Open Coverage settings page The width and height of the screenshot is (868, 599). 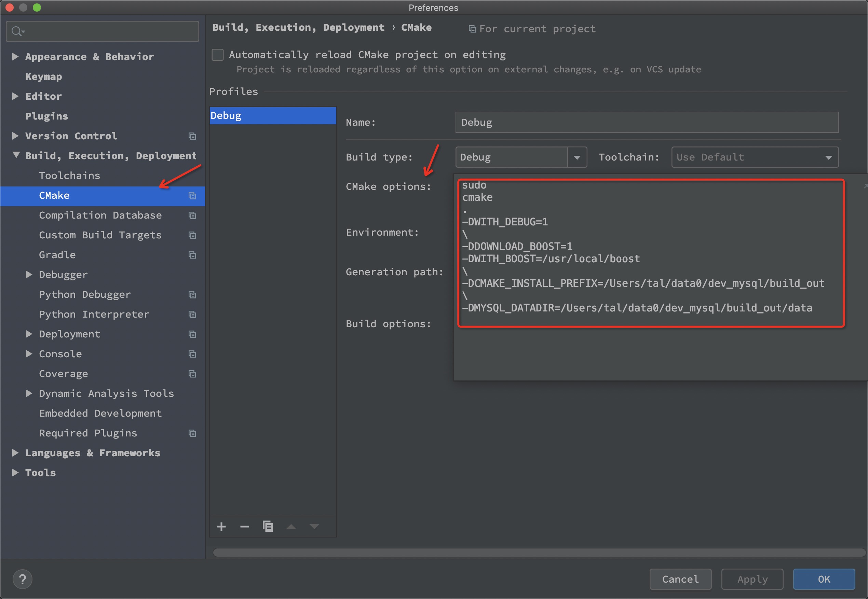[64, 374]
